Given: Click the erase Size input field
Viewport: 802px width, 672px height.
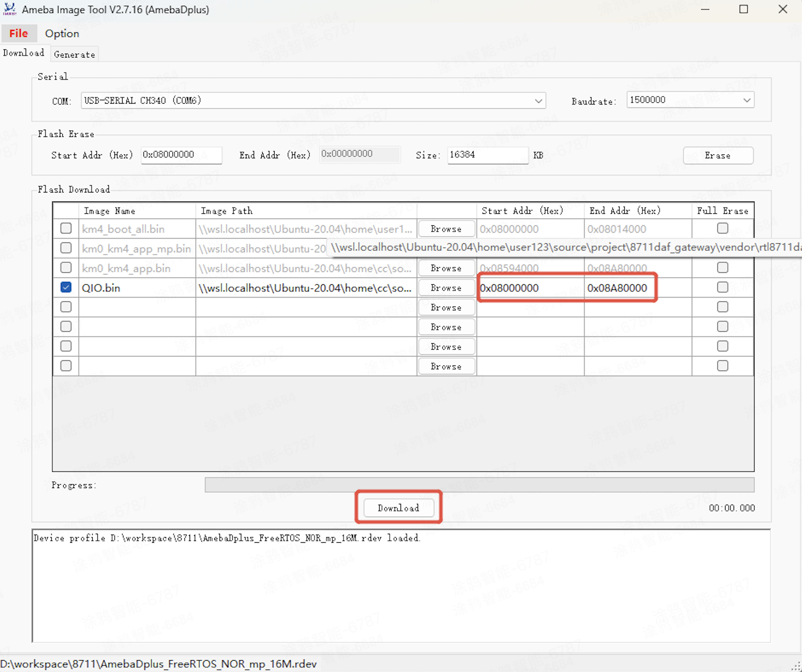Looking at the screenshot, I should point(487,155).
